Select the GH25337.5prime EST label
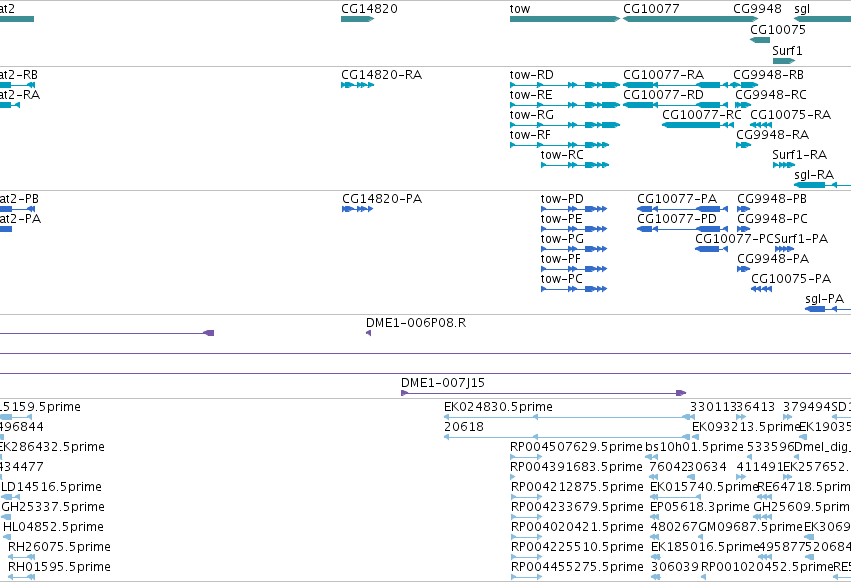Viewport: 851px width, 582px height. 53,508
